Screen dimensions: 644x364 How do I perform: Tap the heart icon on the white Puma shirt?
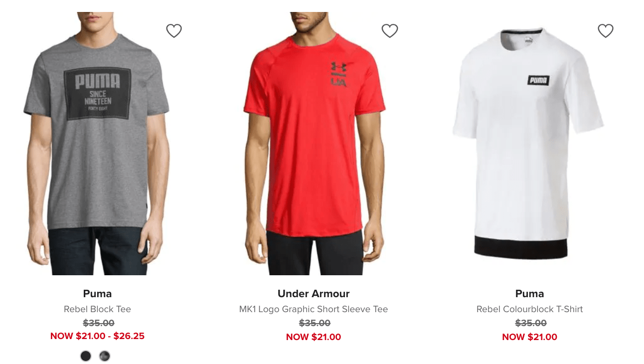tap(606, 31)
